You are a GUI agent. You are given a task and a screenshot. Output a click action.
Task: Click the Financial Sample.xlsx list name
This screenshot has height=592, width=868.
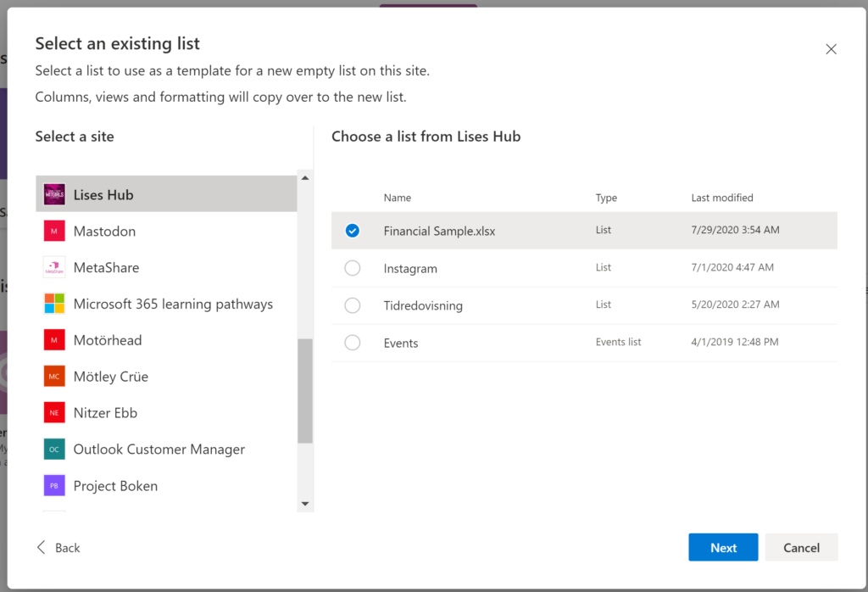(440, 231)
